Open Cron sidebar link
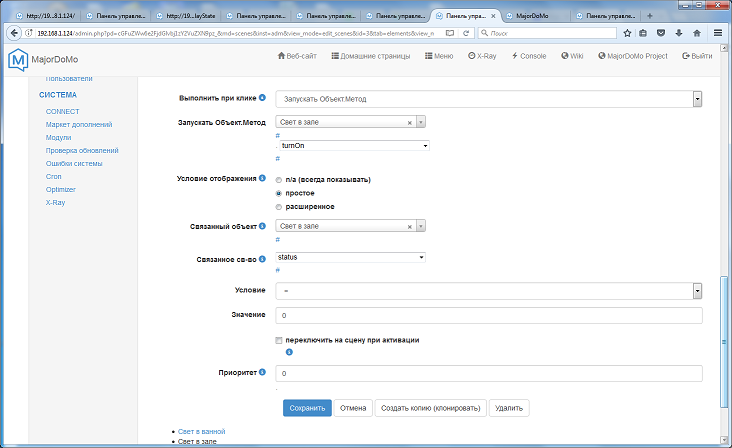Image resolution: width=732 pixels, height=448 pixels. [53, 176]
